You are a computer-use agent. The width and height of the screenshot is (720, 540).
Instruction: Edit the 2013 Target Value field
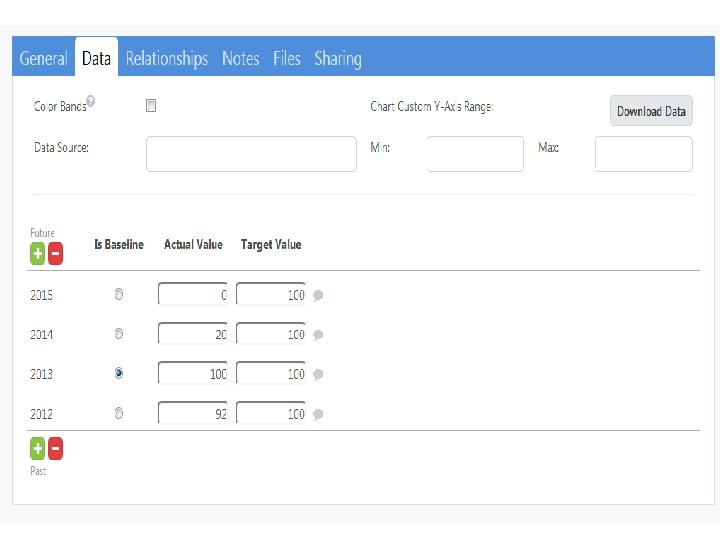point(271,373)
